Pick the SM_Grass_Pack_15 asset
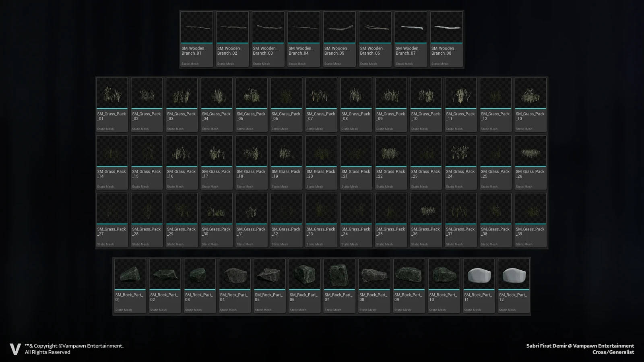 (x=147, y=162)
